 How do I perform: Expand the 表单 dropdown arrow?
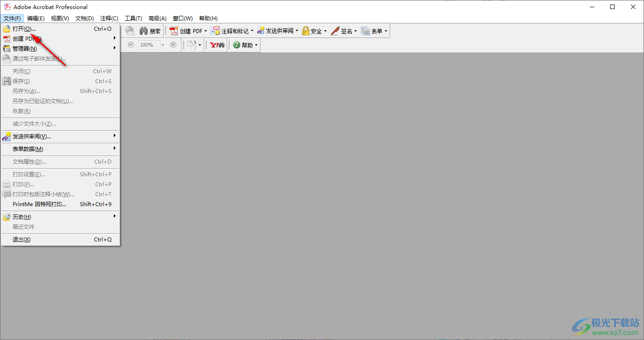(386, 31)
